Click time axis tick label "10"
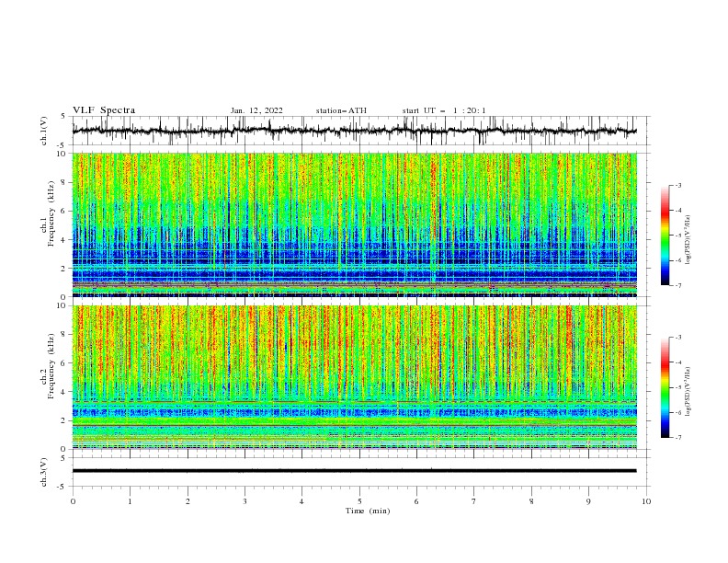This screenshot has width=728, height=563. (646, 501)
